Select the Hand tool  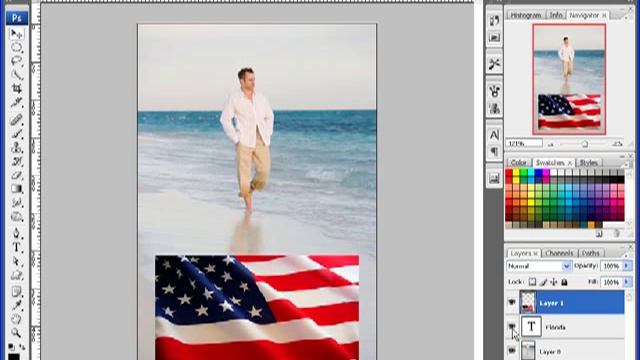[16, 319]
